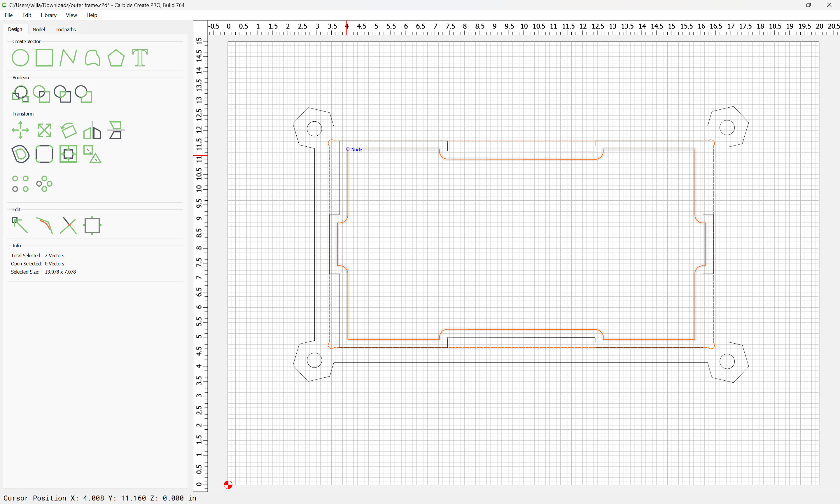The height and width of the screenshot is (504, 840).
Task: Open the View menu
Action: [x=71, y=15]
